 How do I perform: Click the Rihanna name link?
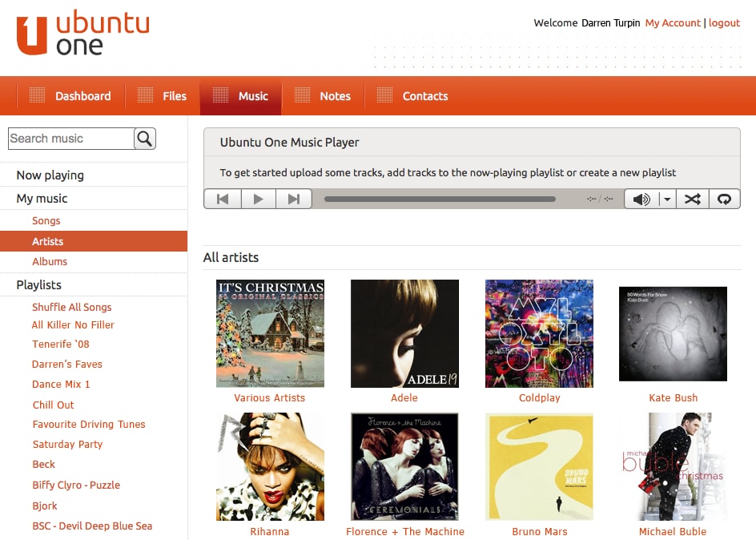tap(270, 531)
